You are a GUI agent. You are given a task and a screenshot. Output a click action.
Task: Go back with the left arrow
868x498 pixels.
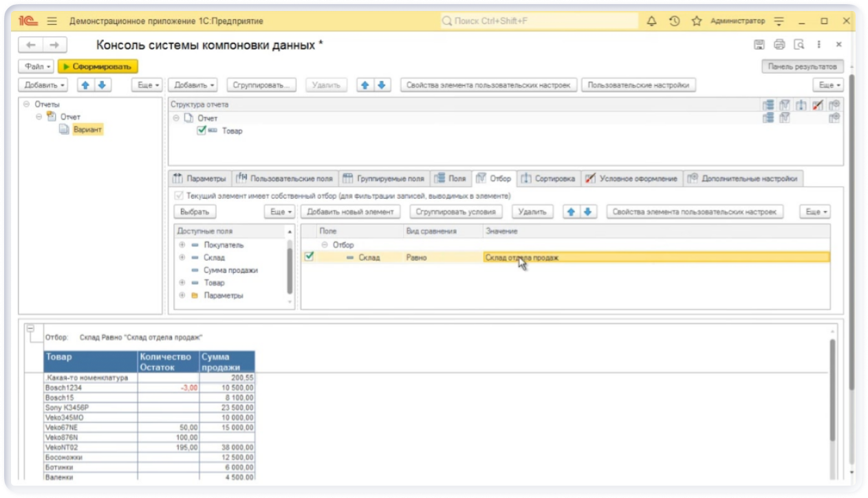[x=30, y=45]
